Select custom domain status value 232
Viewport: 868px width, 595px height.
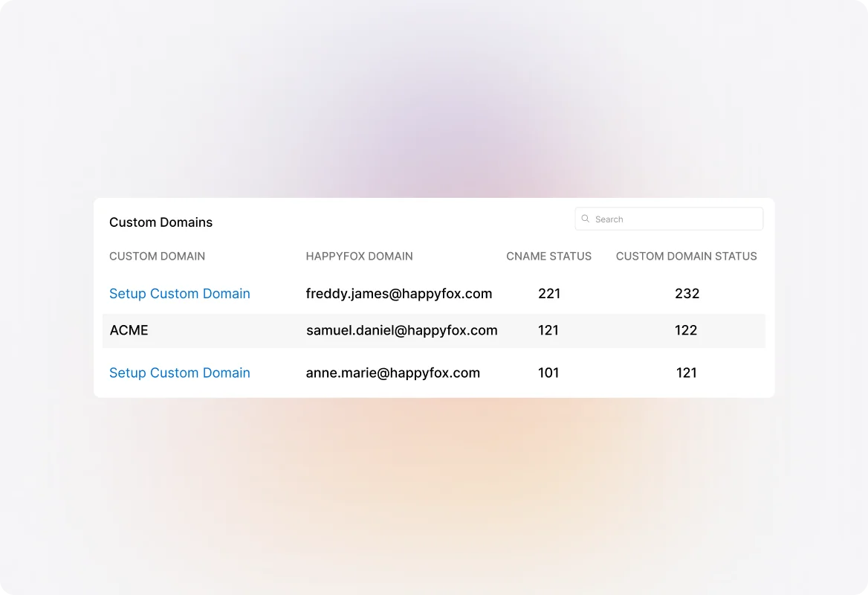click(x=687, y=294)
